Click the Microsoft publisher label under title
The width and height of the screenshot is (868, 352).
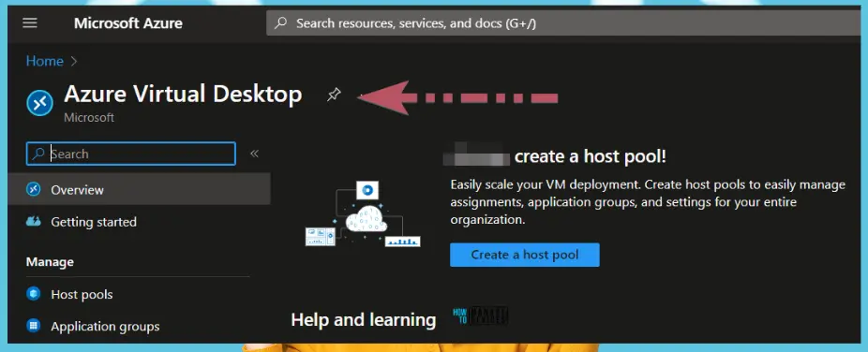pos(89,118)
